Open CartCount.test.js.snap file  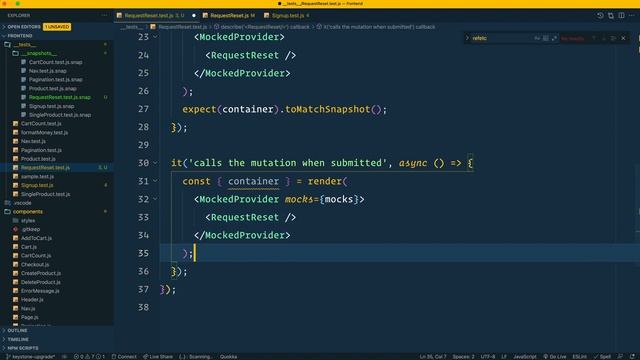pyautogui.click(x=56, y=62)
